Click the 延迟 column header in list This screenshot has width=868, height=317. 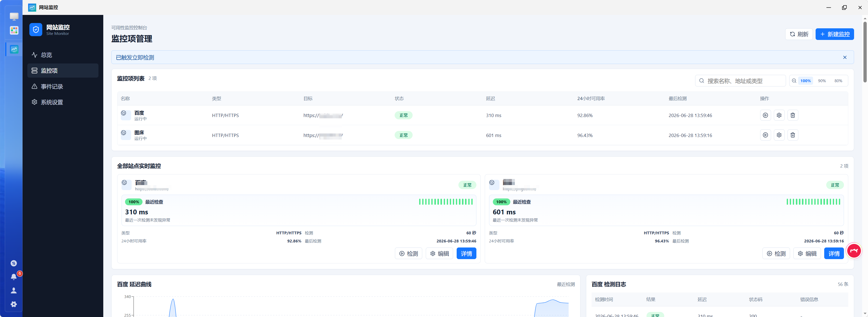tap(491, 99)
